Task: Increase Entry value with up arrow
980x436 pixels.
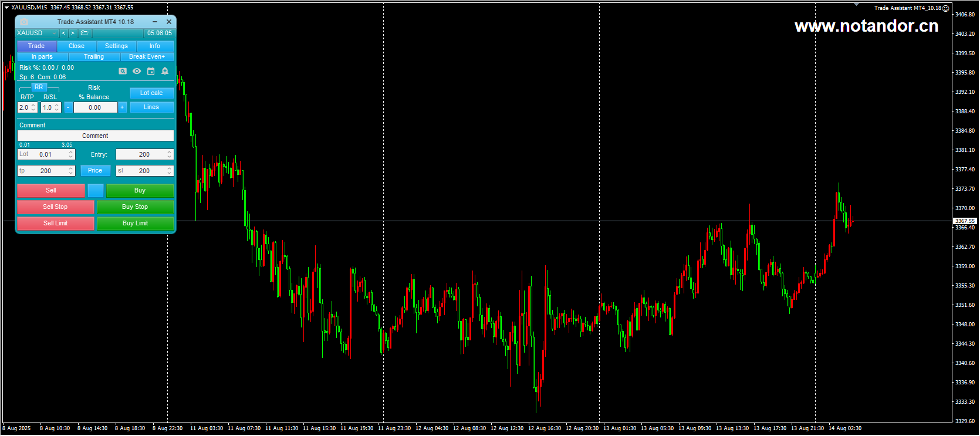Action: (170, 152)
